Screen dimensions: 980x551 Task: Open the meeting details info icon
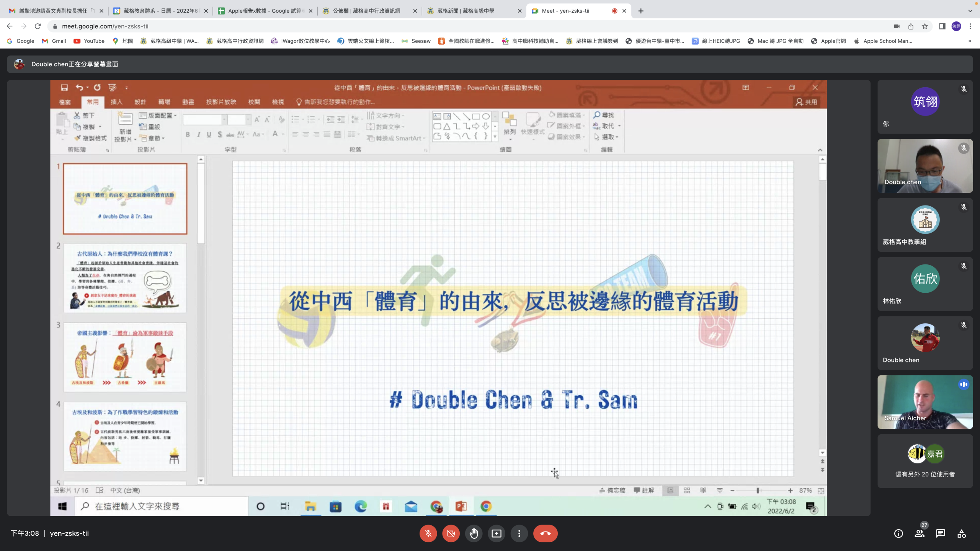(898, 533)
